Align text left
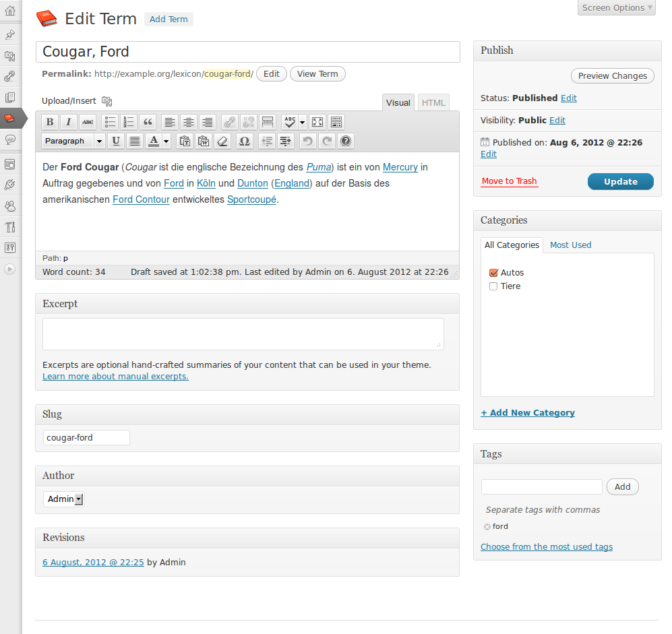The height and width of the screenshot is (634, 672). tap(170, 122)
